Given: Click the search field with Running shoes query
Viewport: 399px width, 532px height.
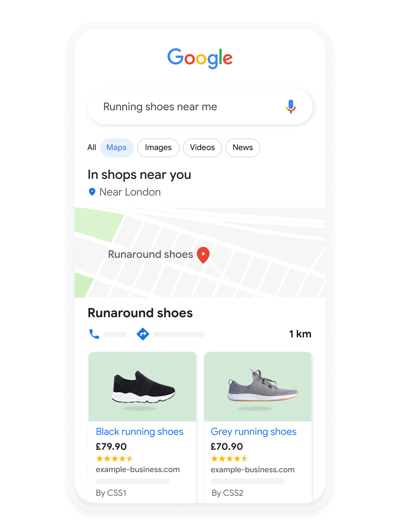Looking at the screenshot, I should (x=200, y=107).
